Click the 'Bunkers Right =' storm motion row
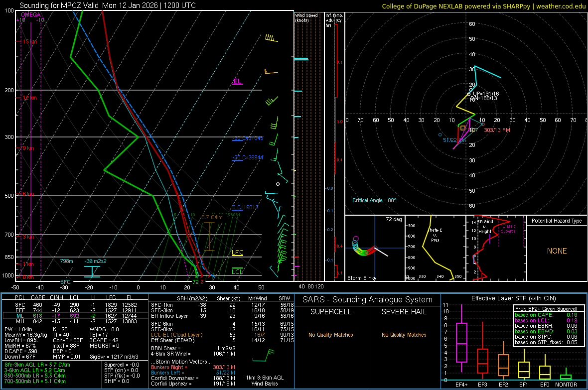This screenshot has width=588, height=390. point(193,367)
